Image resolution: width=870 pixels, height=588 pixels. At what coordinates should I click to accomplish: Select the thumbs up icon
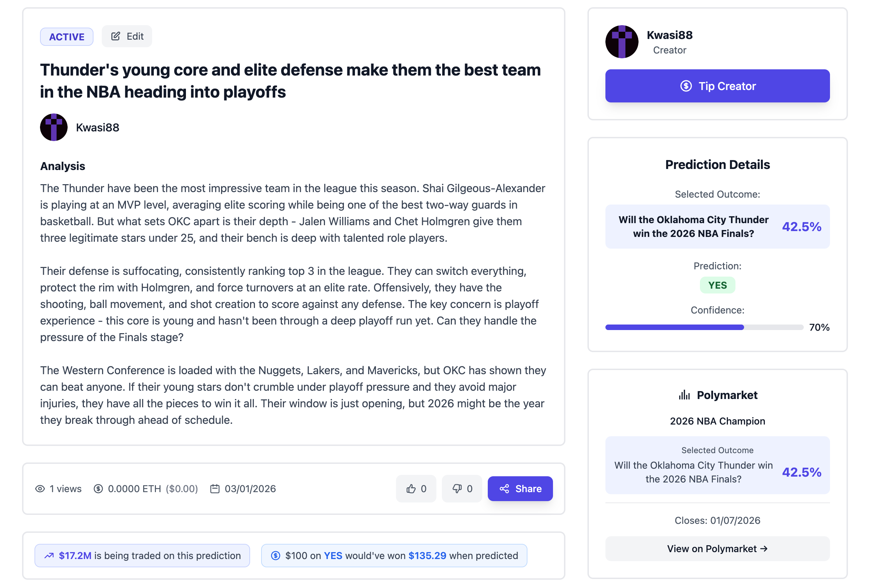click(411, 488)
